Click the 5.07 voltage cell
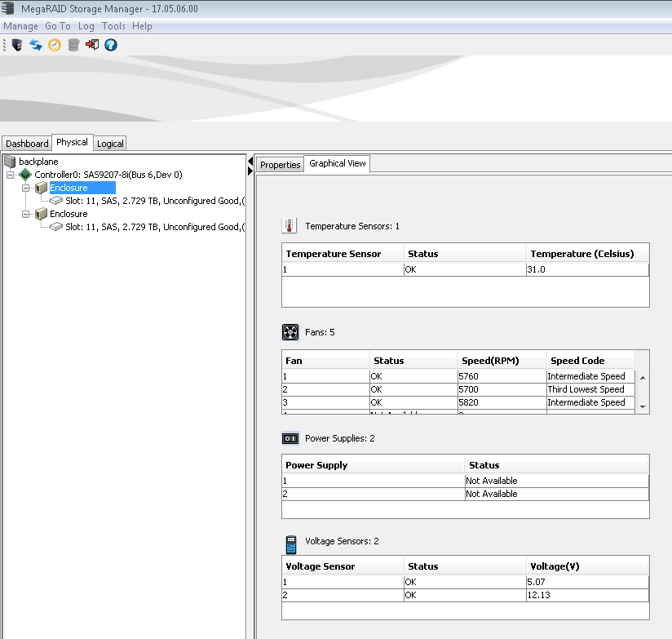This screenshot has height=639, width=672. (x=587, y=582)
